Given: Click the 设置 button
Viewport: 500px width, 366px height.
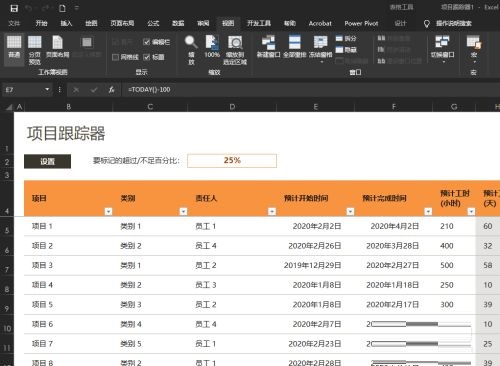Looking at the screenshot, I should click(x=47, y=161).
